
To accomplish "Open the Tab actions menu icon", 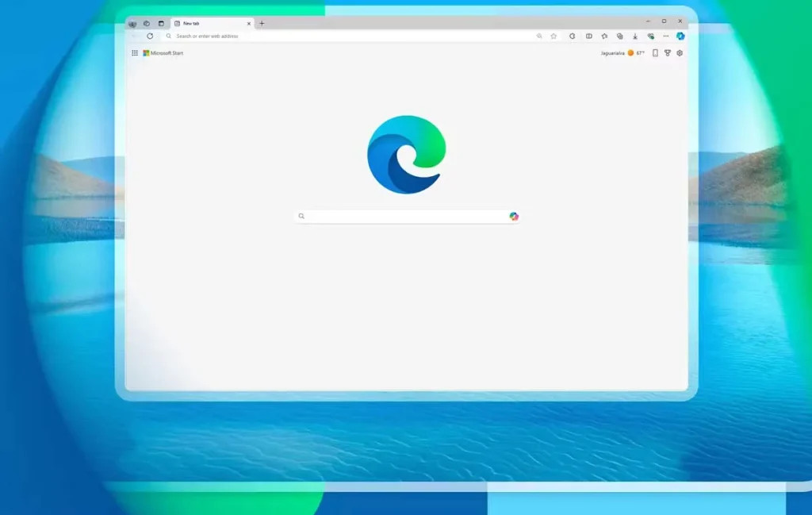I will coord(161,23).
